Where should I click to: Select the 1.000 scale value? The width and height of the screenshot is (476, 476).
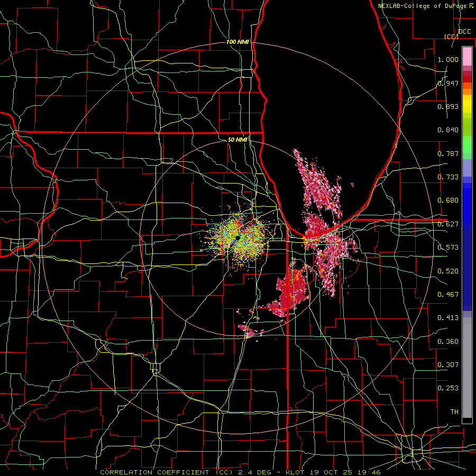[x=448, y=59]
